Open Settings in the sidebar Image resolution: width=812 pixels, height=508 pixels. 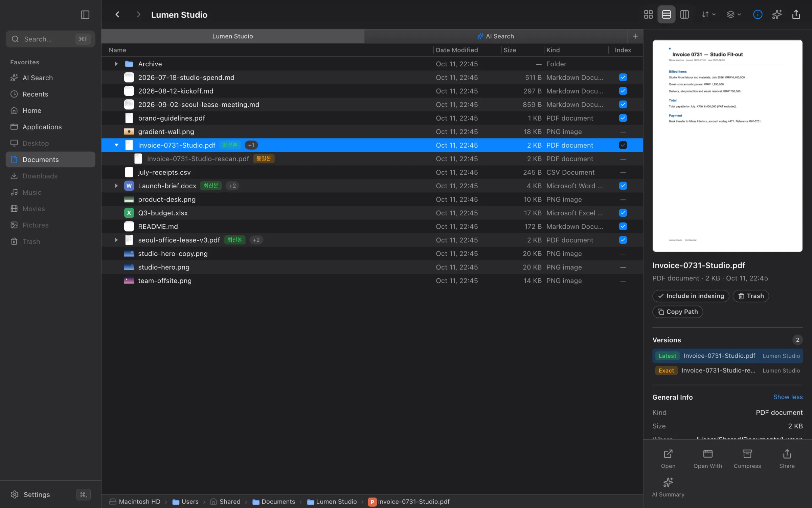50,494
